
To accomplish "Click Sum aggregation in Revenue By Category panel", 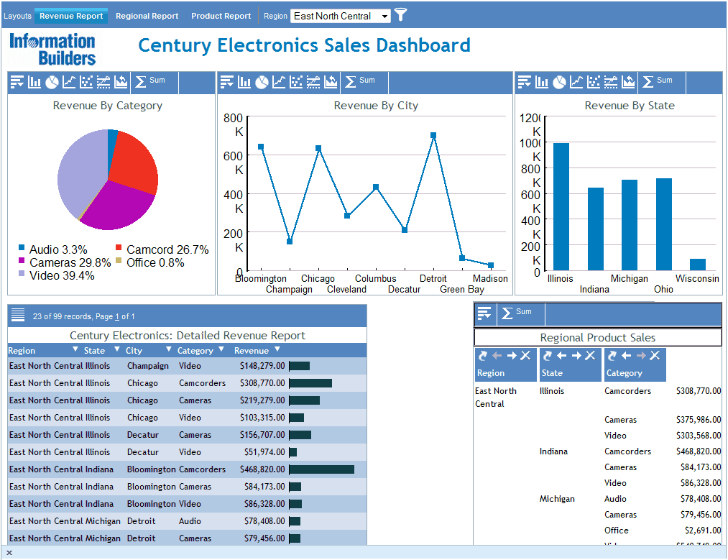I will [149, 82].
